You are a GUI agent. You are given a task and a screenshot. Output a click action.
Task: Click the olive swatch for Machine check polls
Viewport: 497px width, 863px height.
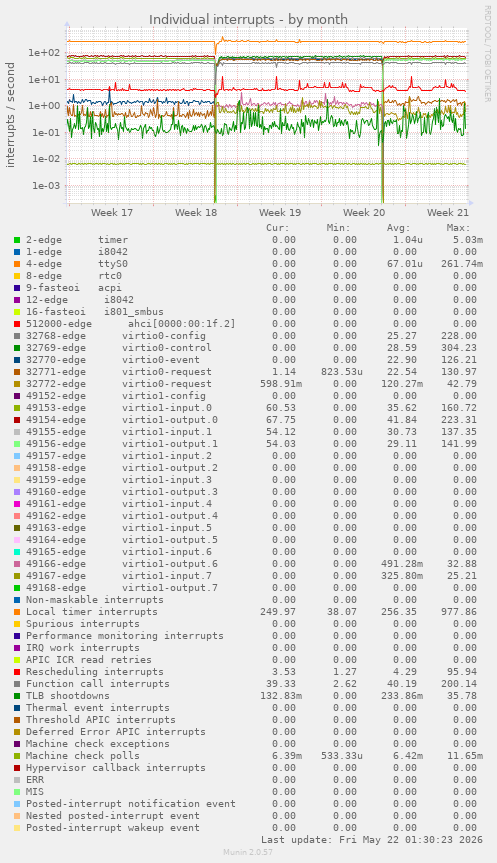click(17, 756)
